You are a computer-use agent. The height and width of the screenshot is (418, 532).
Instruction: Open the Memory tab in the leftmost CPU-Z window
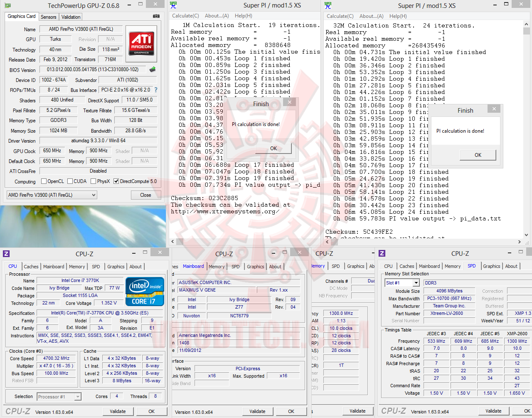point(77,267)
